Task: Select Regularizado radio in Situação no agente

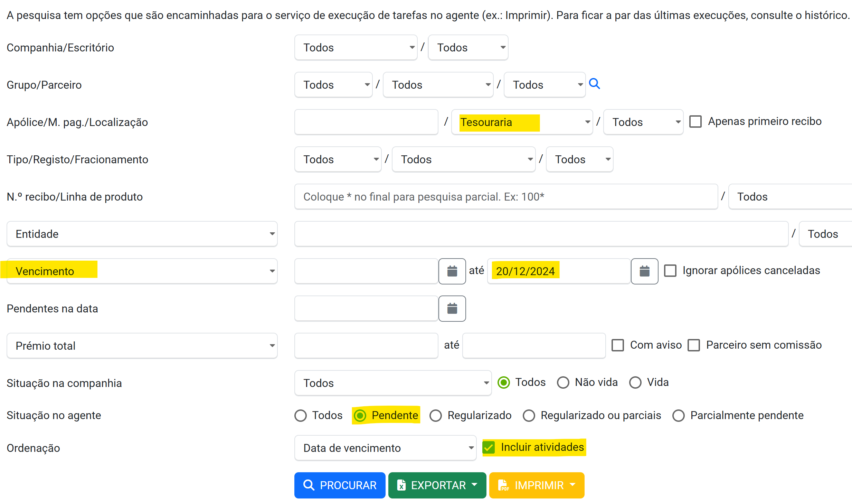Action: pos(436,416)
